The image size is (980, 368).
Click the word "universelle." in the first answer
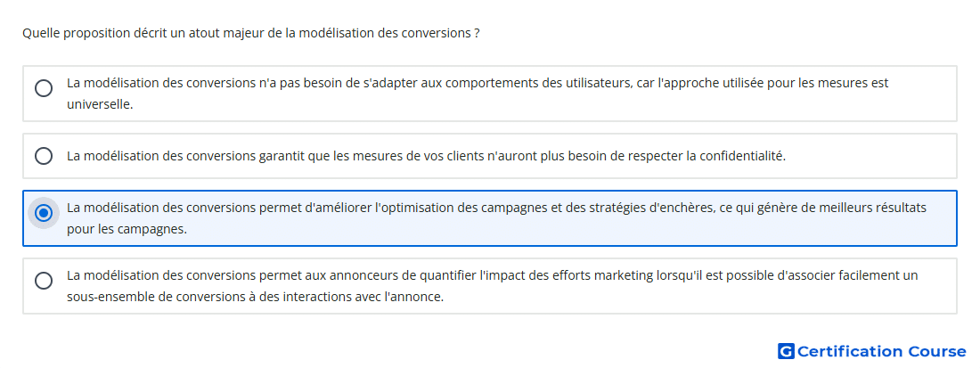coord(100,104)
